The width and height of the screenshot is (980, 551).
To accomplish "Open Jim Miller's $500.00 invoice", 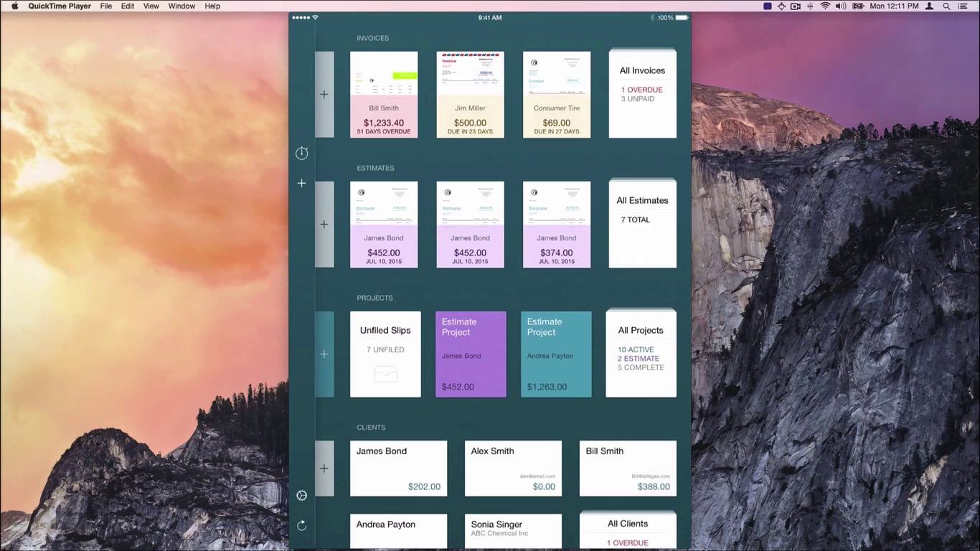I will [471, 95].
